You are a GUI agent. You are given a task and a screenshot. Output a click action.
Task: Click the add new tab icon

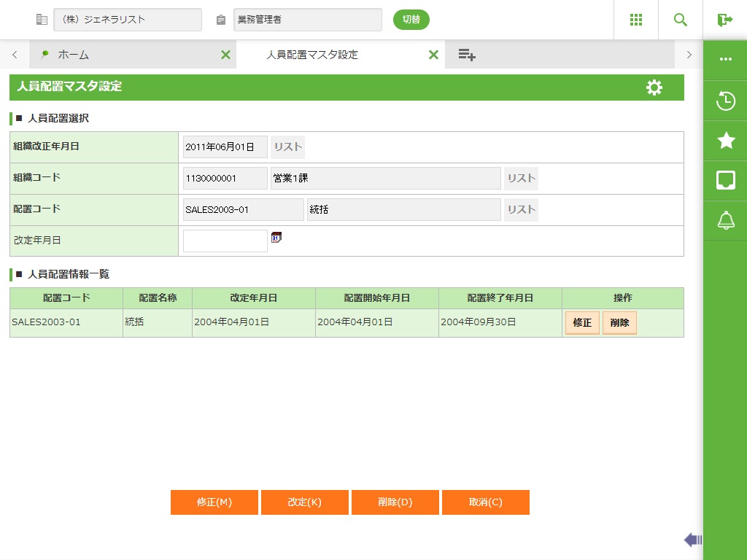click(x=467, y=55)
